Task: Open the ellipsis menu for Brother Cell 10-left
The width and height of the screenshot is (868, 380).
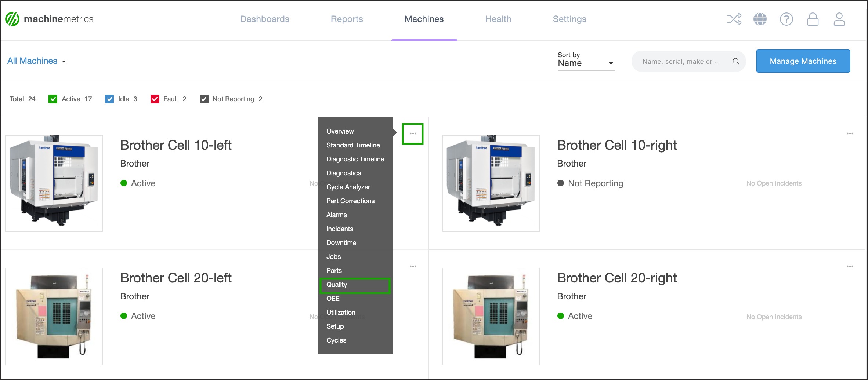Action: [413, 134]
